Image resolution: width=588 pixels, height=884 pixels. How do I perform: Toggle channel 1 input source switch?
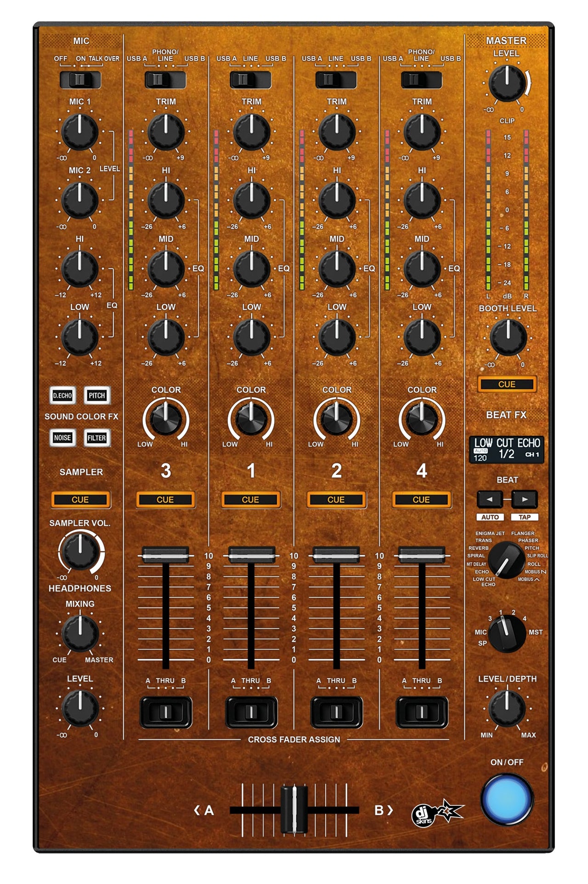pyautogui.click(x=251, y=80)
